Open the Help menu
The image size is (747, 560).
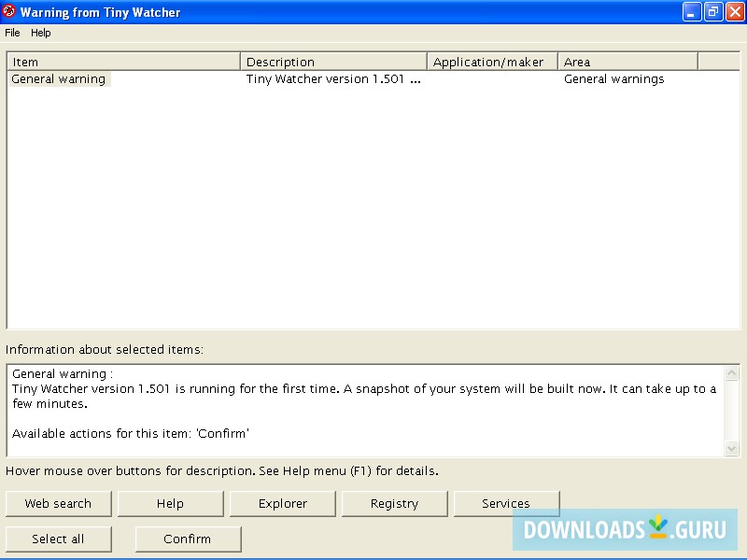40,33
